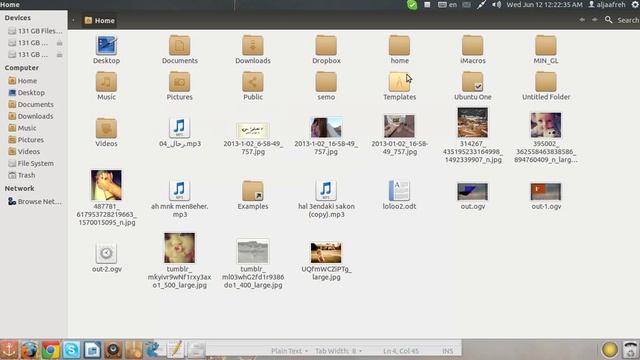Select tumblr_mkyivr9wNf1rxy3axo1_500_large.jpg thumbnail
Screen dimensions: 640x360
click(x=180, y=248)
